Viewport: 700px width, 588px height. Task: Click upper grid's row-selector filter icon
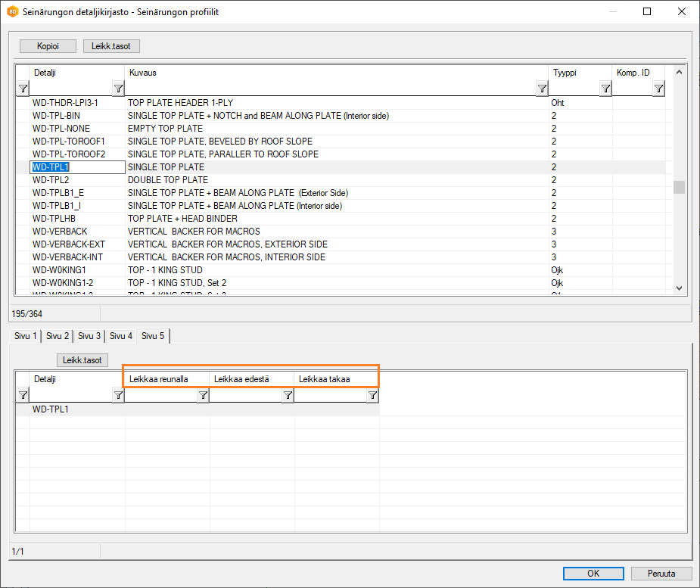coord(23,89)
